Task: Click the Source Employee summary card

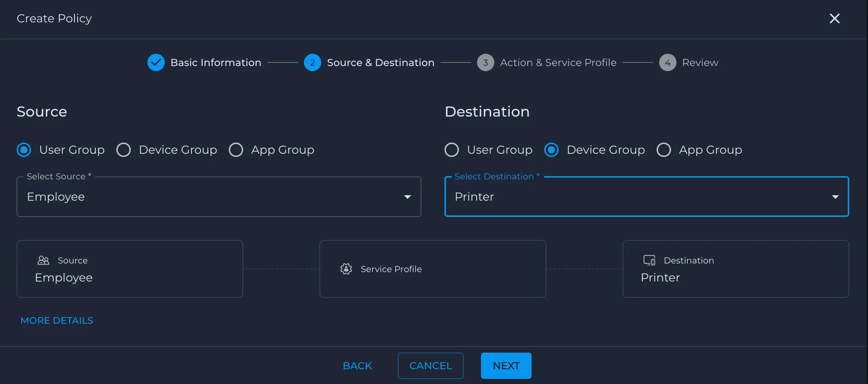Action: [130, 269]
